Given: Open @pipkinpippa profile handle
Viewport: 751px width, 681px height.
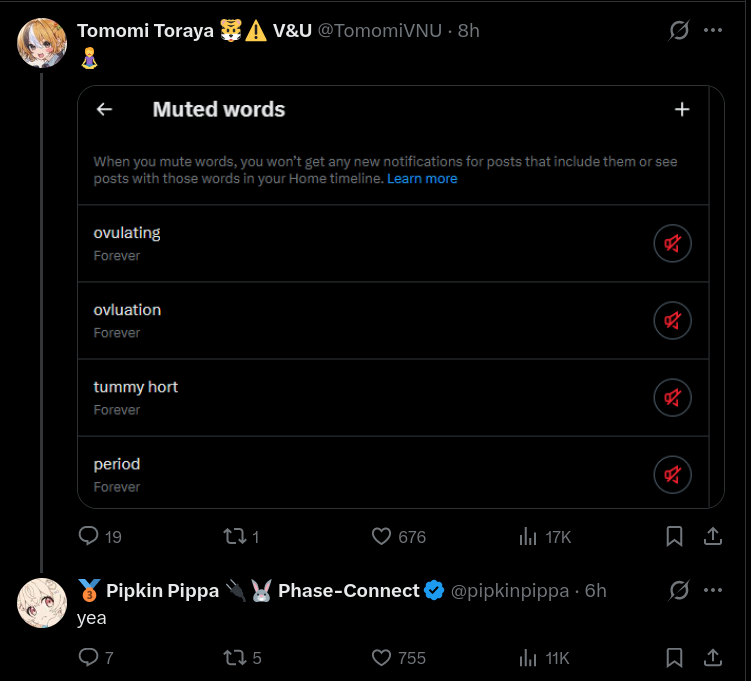Looking at the screenshot, I should pyautogui.click(x=510, y=591).
